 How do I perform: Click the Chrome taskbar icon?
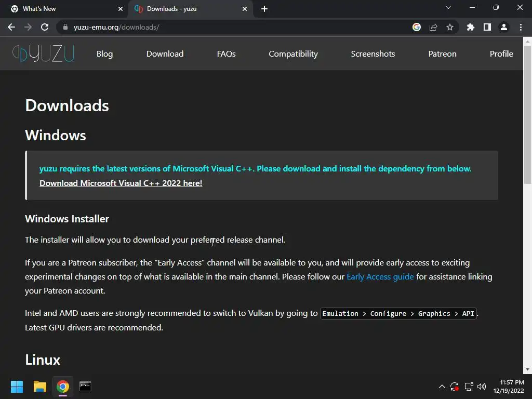(63, 387)
